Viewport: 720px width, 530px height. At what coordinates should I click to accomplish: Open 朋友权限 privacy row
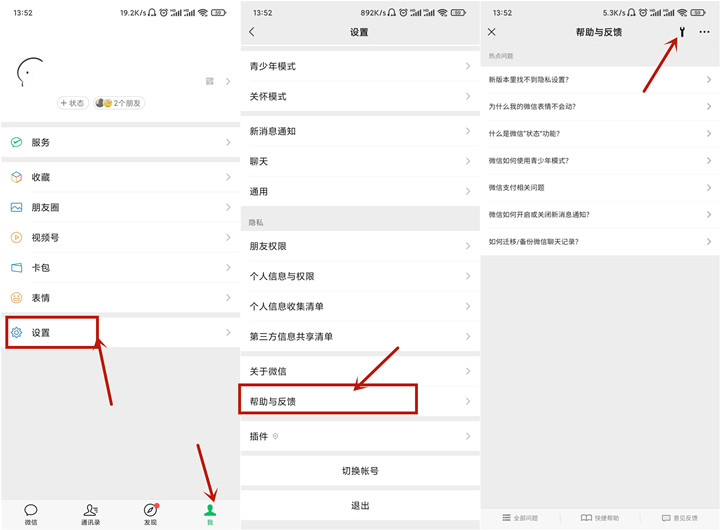360,246
